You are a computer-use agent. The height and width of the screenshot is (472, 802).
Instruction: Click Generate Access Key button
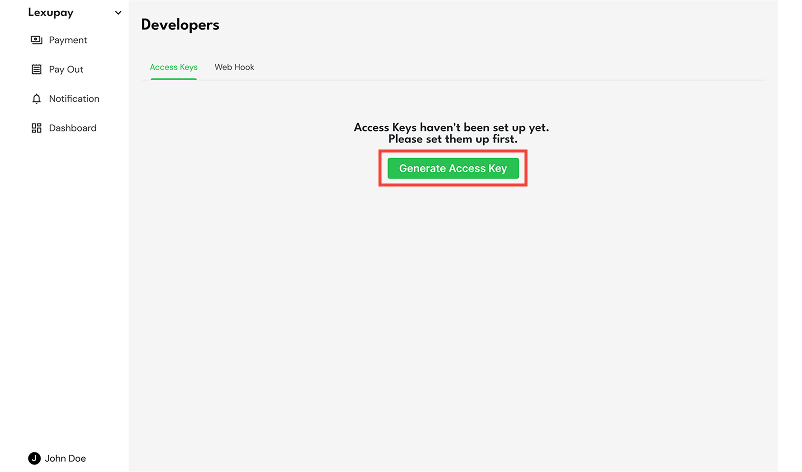(453, 168)
